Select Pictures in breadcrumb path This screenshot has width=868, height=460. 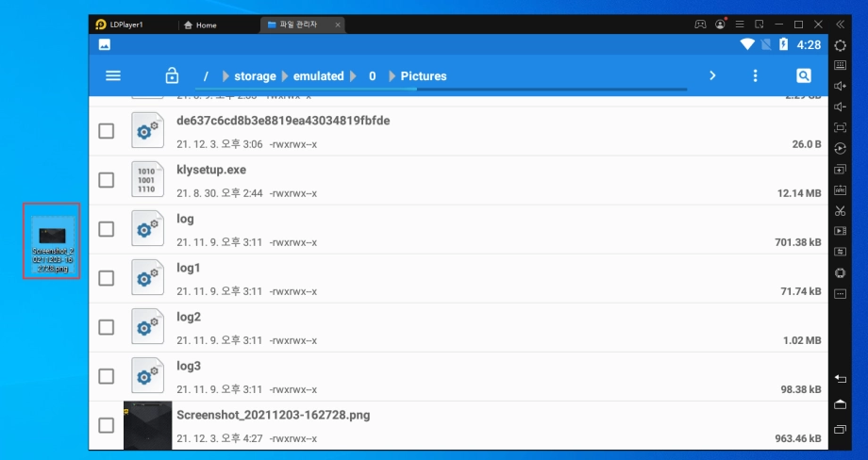pyautogui.click(x=424, y=76)
